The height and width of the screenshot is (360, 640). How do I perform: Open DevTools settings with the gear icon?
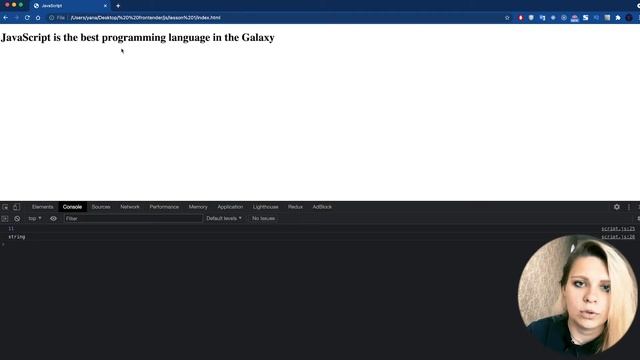click(x=617, y=207)
